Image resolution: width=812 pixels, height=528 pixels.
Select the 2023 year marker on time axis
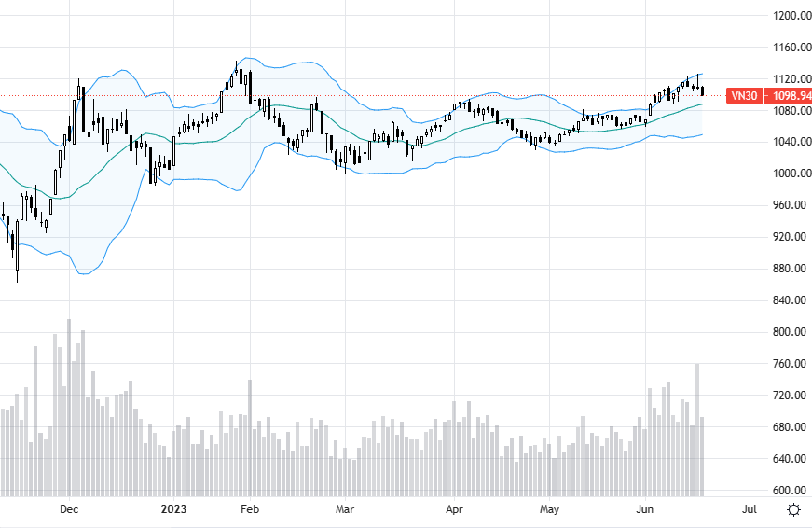click(173, 509)
